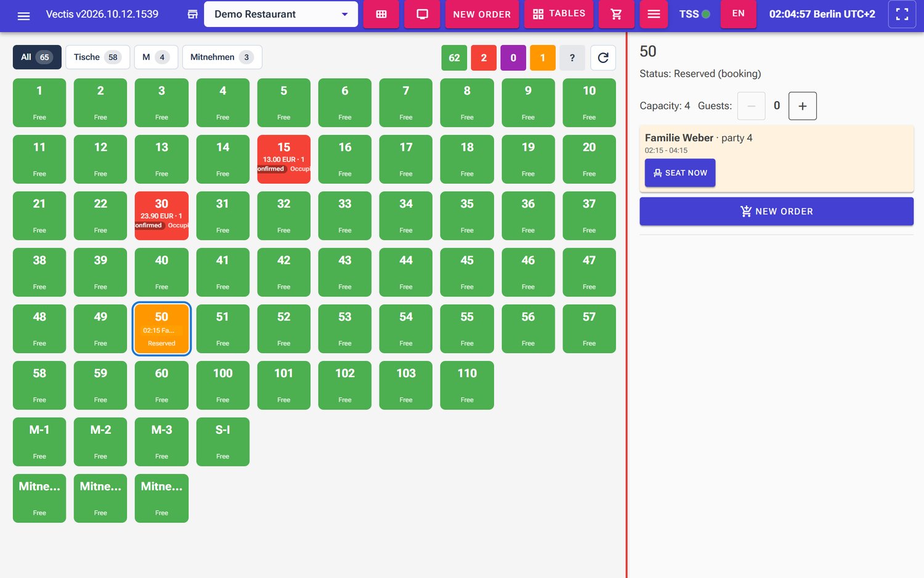Open the shopping cart icon button
Image resolution: width=924 pixels, height=578 pixels.
[617, 14]
